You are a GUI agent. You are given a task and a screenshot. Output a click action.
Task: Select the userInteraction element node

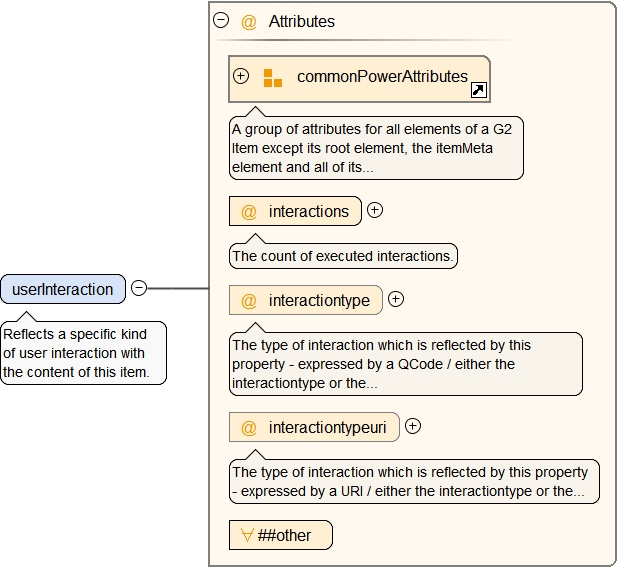coord(63,289)
